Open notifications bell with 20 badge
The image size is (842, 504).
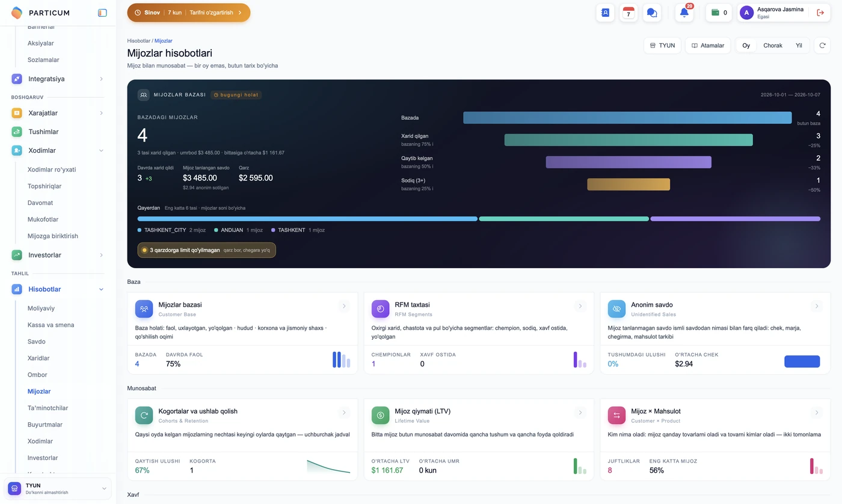coord(684,13)
